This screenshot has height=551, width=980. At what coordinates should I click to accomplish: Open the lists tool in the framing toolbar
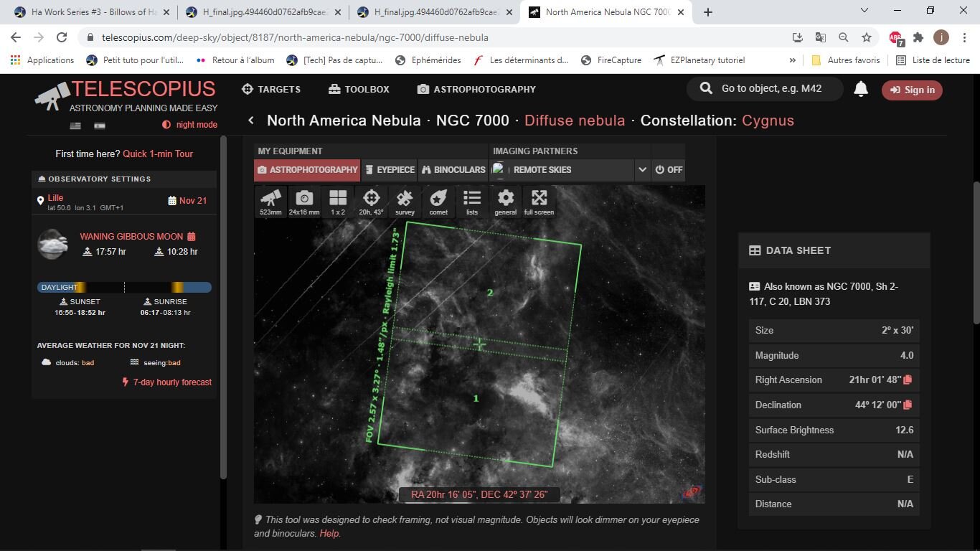coord(472,202)
